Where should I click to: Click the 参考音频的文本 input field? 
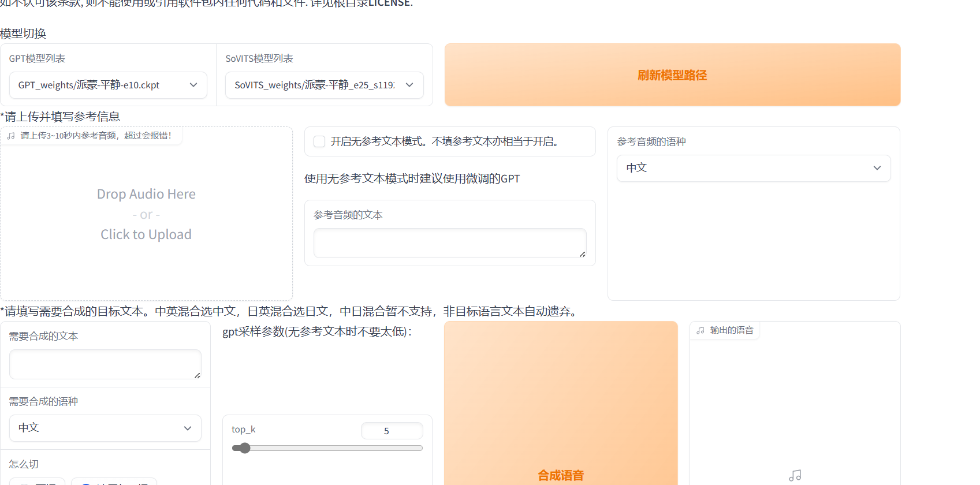pyautogui.click(x=450, y=243)
